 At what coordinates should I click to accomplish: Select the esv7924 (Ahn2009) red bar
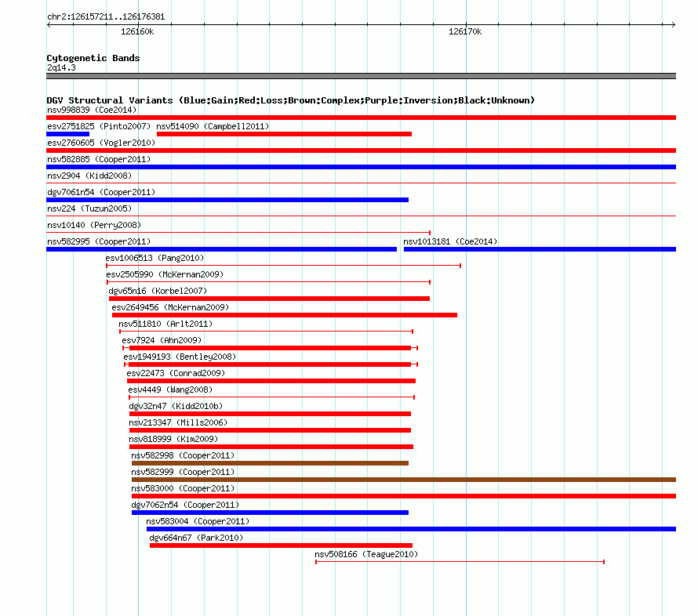coord(270,348)
